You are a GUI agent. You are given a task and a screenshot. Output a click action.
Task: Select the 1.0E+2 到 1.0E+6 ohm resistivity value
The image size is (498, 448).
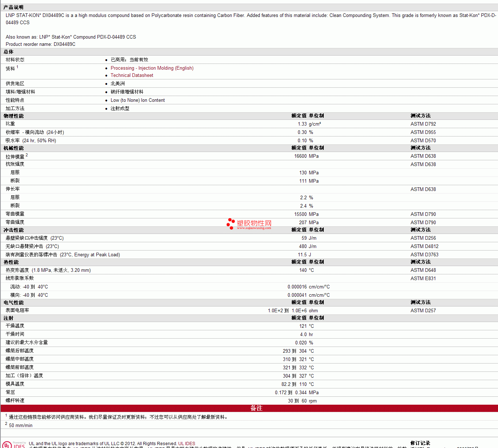(293, 311)
